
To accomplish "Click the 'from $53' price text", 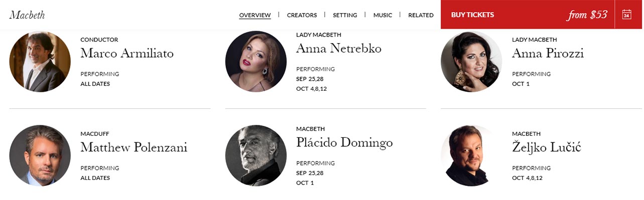I will click(x=587, y=15).
